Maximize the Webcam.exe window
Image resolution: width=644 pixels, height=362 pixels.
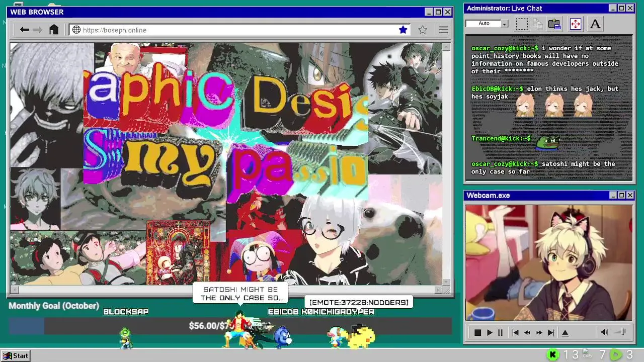point(621,195)
